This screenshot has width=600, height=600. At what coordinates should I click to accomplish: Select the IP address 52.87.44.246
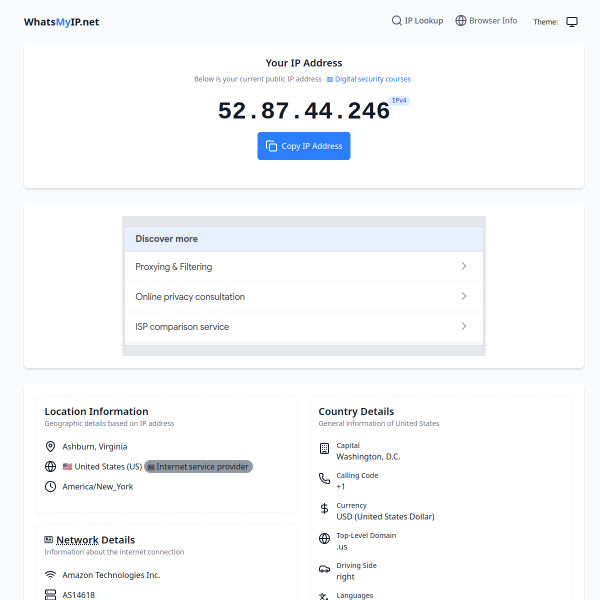tap(304, 111)
